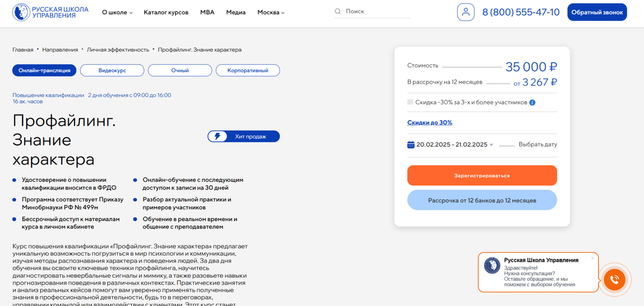Image resolution: width=644 pixels, height=306 pixels.
Task: Select the Видеокурс format option
Action: point(112,70)
